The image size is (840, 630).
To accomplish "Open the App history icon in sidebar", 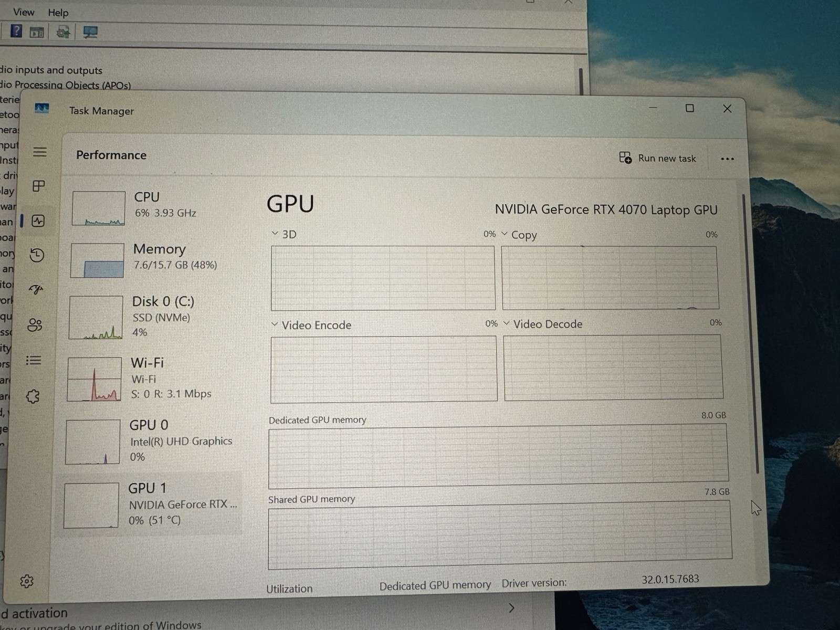I will (x=37, y=255).
